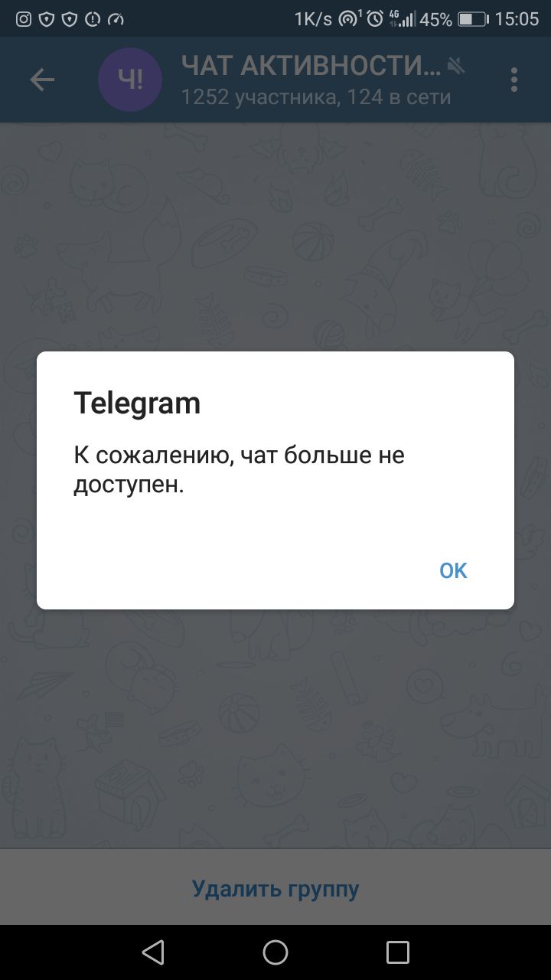This screenshot has height=980, width=551.
Task: Tap the speedometer status bar icon
Action: click(x=116, y=19)
